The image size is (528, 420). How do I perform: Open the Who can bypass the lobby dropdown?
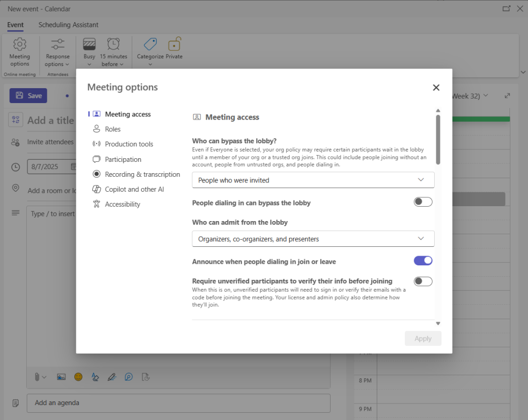(x=313, y=180)
